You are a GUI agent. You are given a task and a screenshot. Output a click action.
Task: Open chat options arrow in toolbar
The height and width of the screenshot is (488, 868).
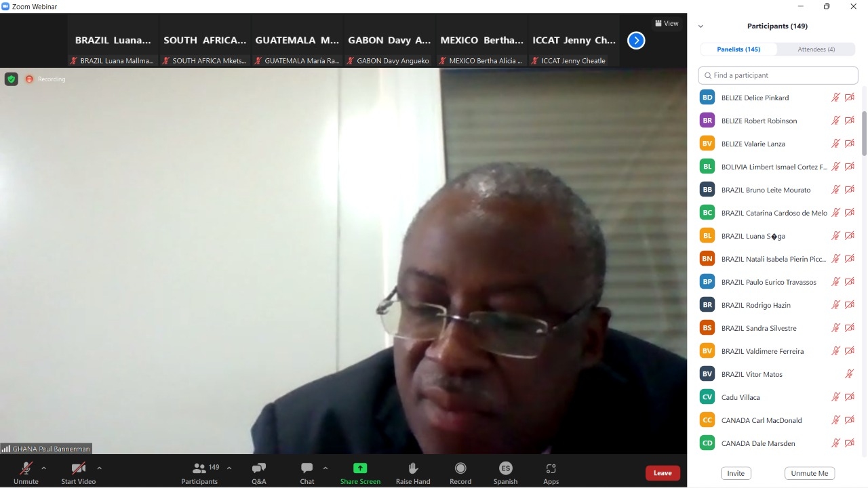click(325, 468)
